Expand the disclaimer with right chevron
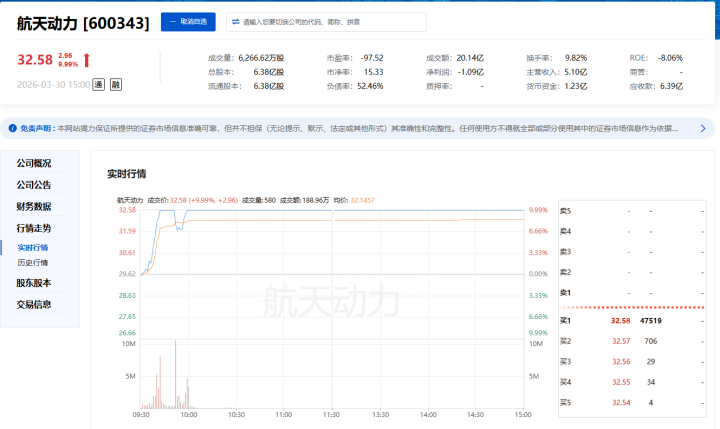720x429 pixels. click(703, 128)
